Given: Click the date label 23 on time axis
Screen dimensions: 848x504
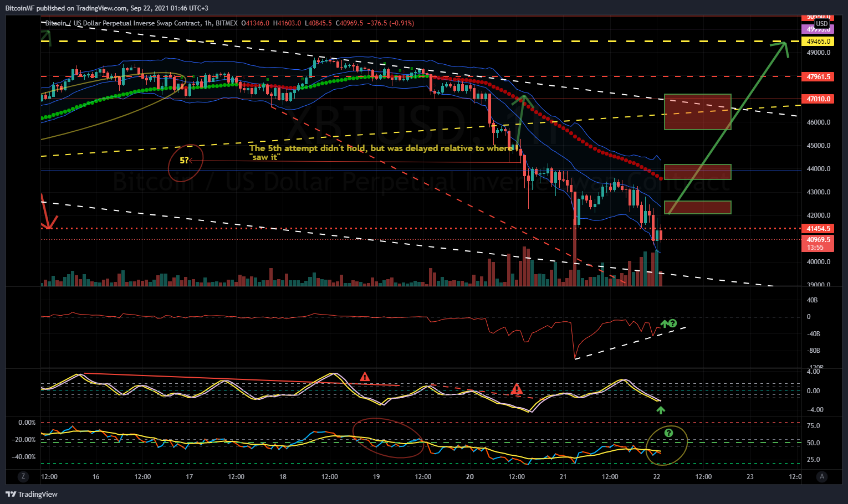Looking at the screenshot, I should click(750, 477).
